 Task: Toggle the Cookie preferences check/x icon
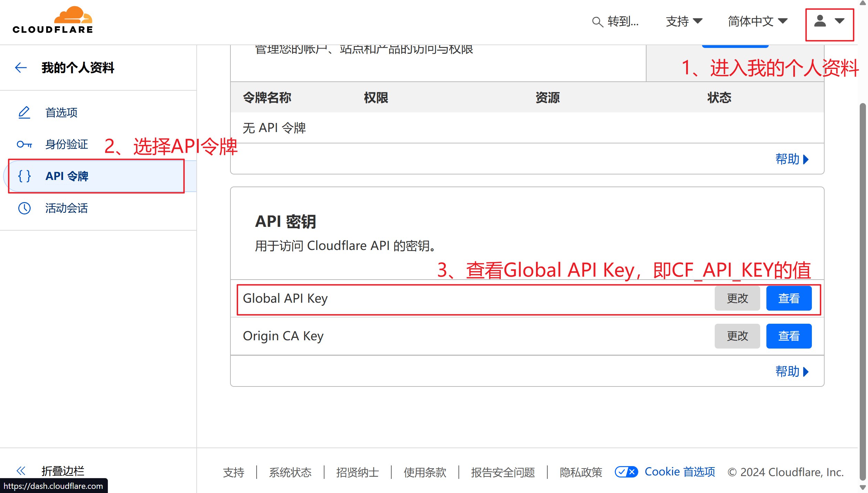626,472
